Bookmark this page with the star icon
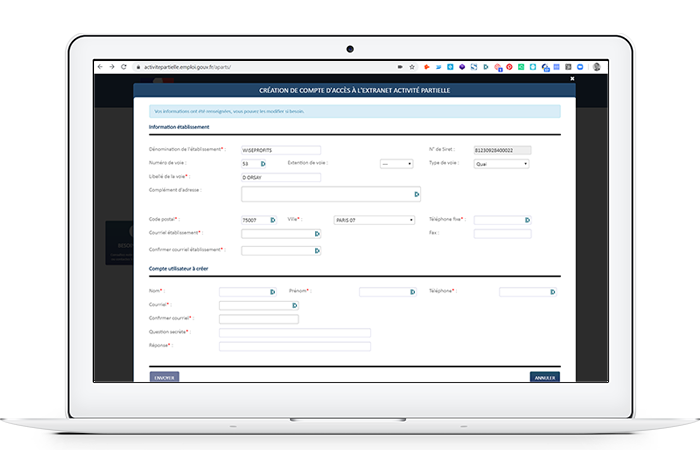This screenshot has width=700, height=470. coord(412,67)
